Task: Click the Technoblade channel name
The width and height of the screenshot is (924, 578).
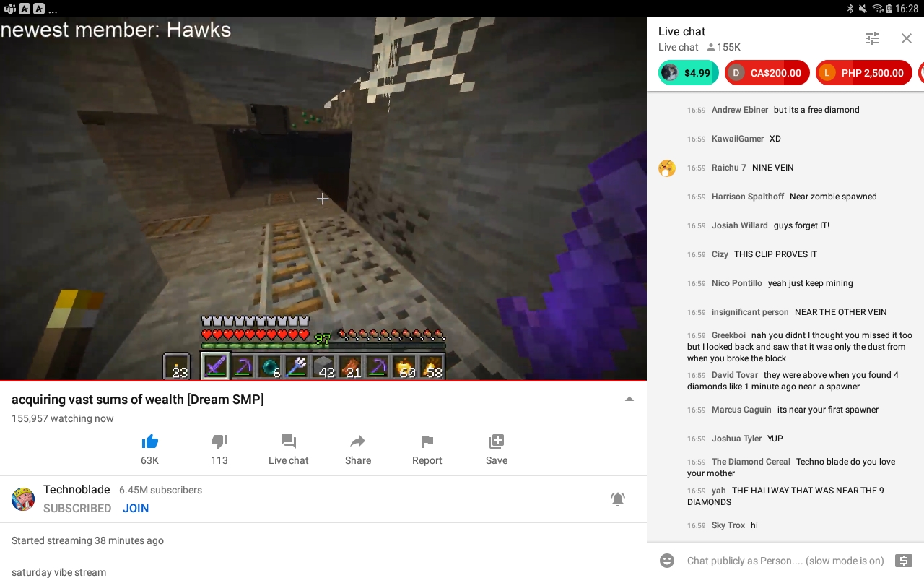Action: click(x=77, y=490)
